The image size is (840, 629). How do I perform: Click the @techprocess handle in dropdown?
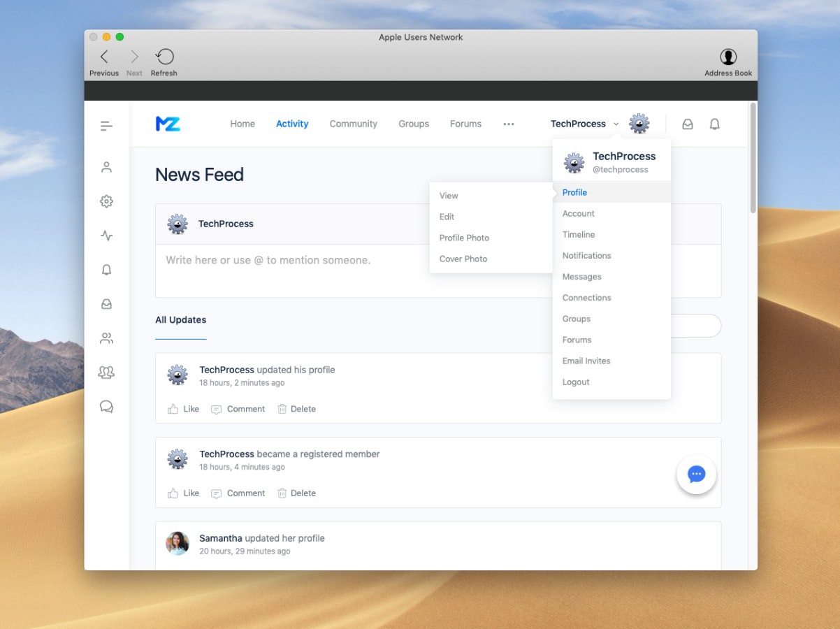click(621, 170)
